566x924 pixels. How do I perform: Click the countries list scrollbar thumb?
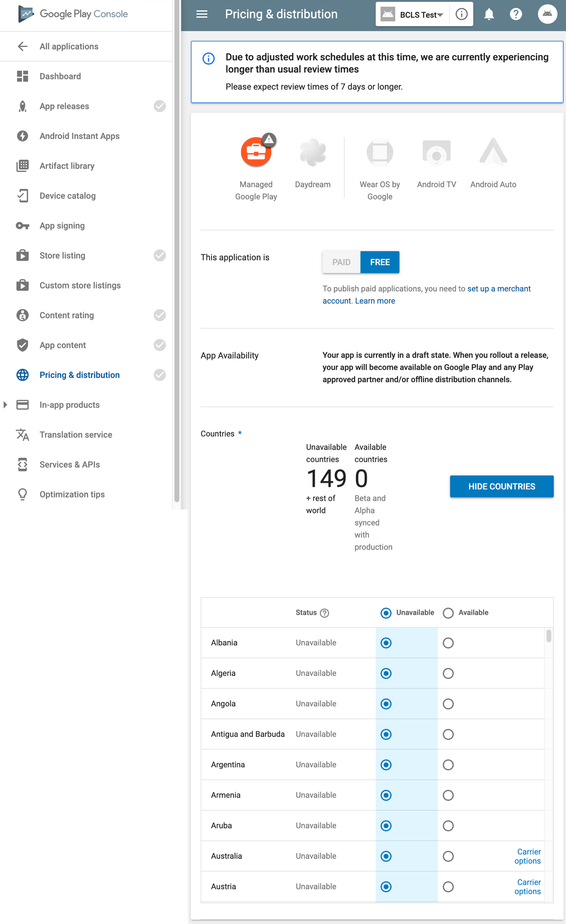tap(549, 636)
